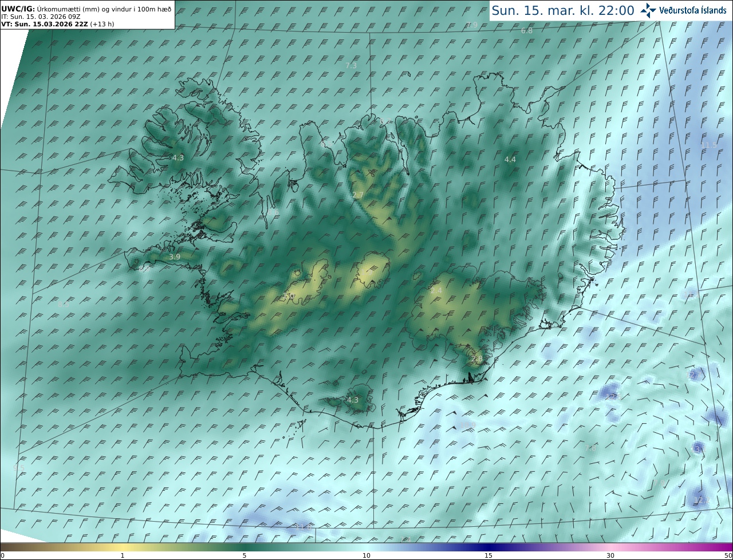
Task: Click the 3.9 value on the Snæfellsnes peninsula
Action: click(x=175, y=257)
